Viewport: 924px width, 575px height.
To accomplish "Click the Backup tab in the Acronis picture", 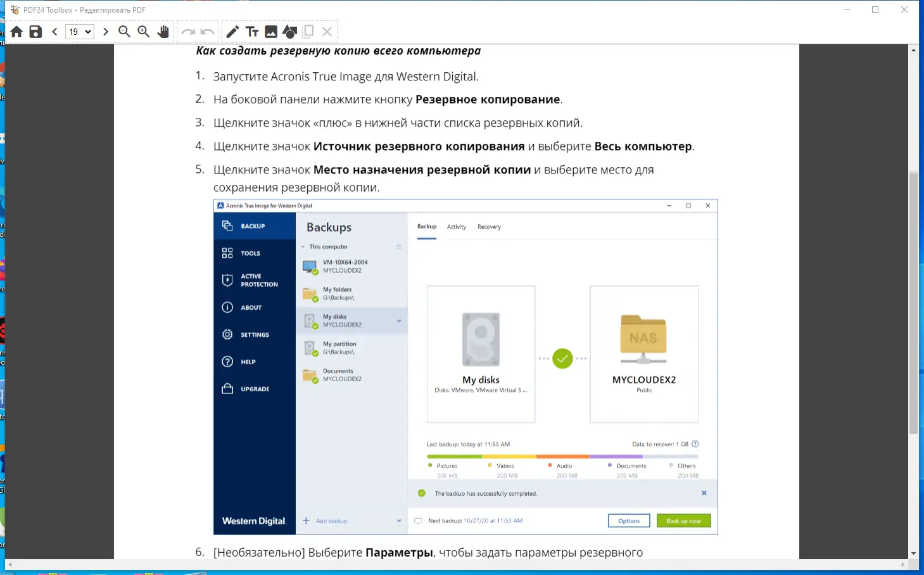I will tap(427, 227).
